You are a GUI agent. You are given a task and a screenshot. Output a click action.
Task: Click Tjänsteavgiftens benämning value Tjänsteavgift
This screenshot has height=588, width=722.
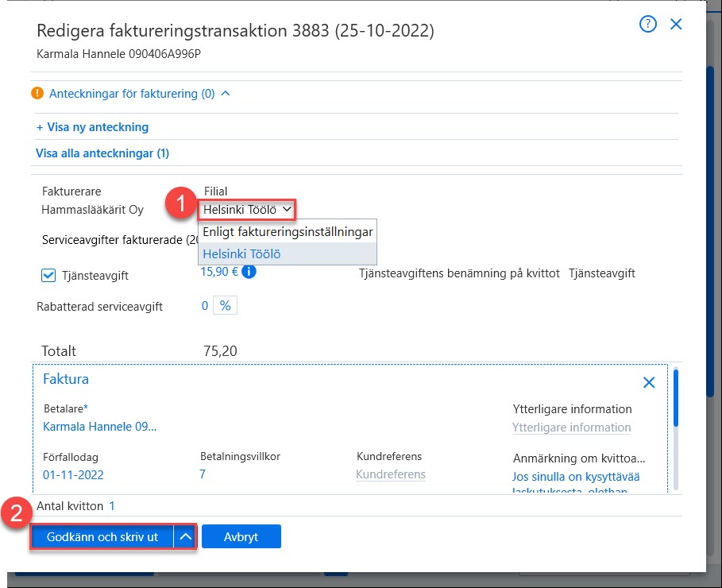coord(602,273)
